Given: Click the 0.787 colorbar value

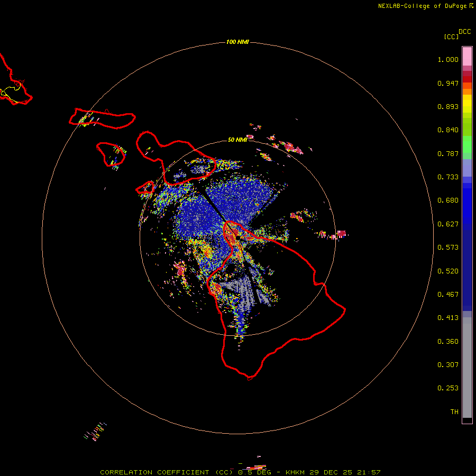Looking at the screenshot, I should tap(448, 153).
